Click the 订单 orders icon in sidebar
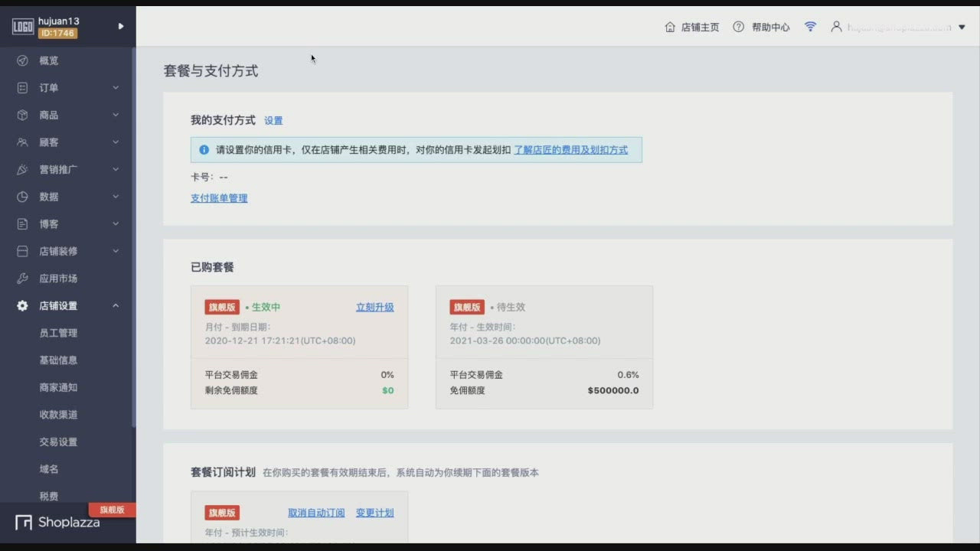 23,88
